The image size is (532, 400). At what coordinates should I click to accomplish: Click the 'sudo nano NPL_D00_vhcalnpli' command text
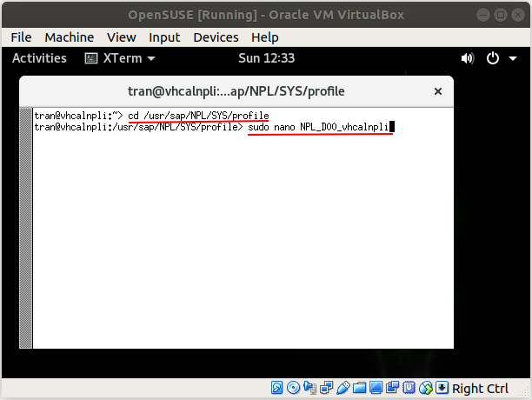coord(318,127)
